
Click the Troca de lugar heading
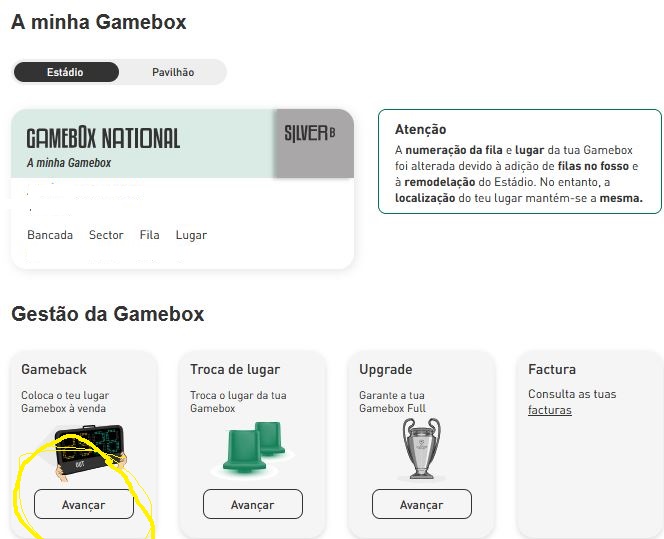tap(235, 370)
